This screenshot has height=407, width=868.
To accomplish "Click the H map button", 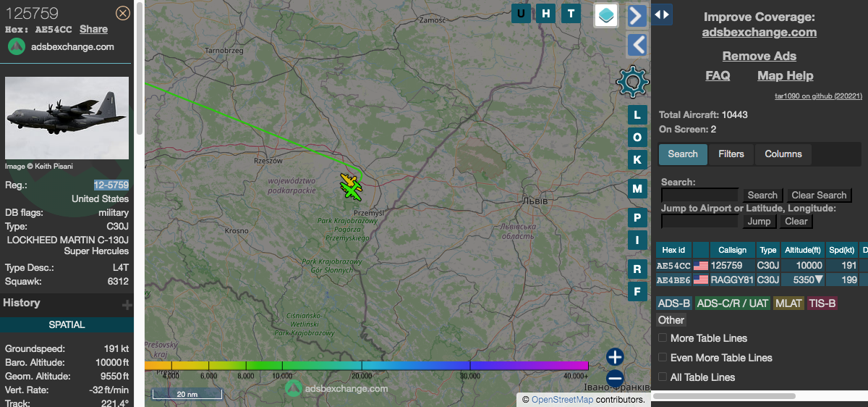I will [546, 14].
